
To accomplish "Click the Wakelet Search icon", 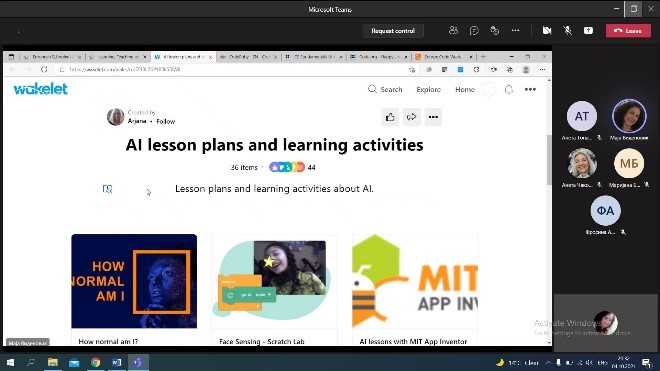I will [372, 89].
